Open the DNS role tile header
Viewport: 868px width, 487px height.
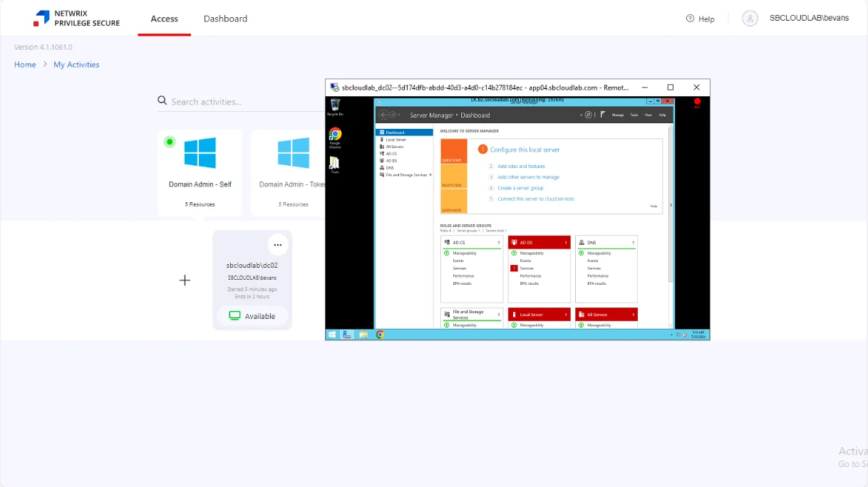pyautogui.click(x=606, y=242)
